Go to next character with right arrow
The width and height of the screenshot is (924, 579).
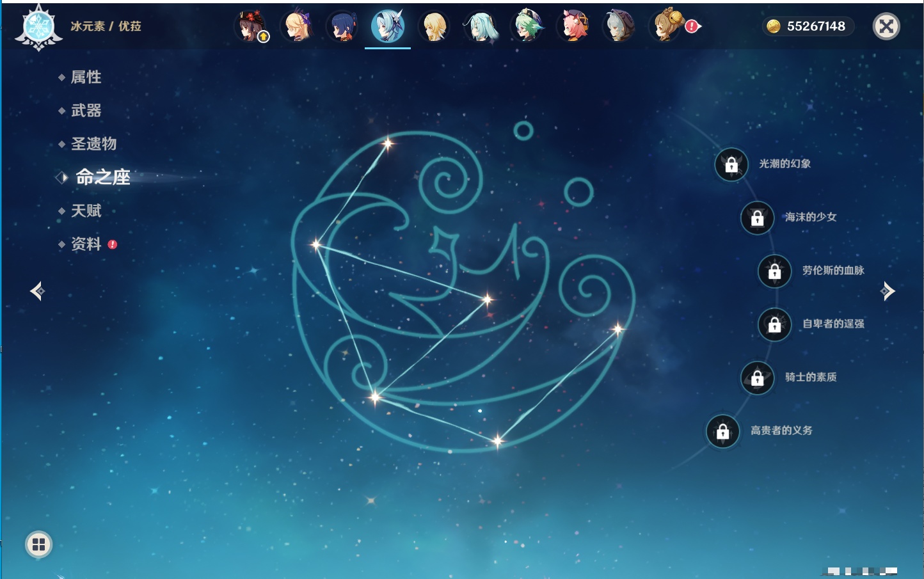click(x=888, y=291)
